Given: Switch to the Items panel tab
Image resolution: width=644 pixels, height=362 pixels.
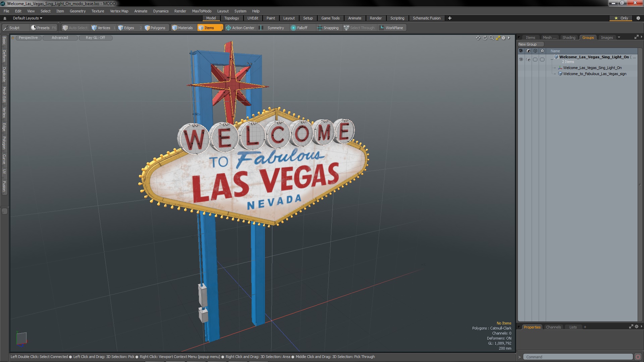Looking at the screenshot, I should tap(530, 38).
